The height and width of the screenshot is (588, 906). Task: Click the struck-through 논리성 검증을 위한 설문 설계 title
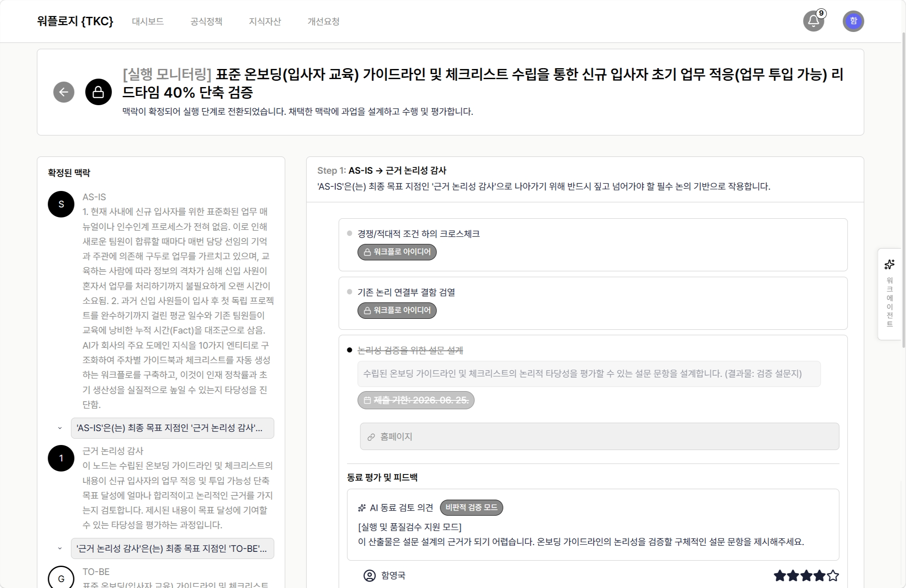coord(410,350)
